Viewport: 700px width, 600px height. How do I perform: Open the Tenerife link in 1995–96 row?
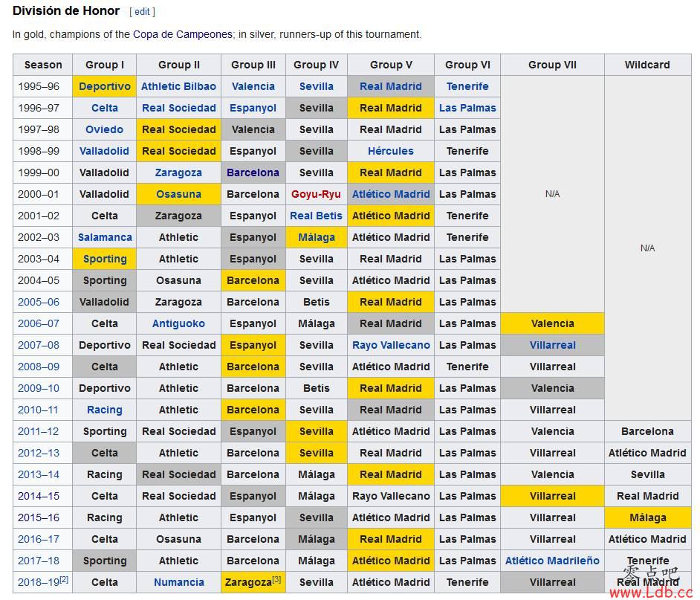pos(467,86)
